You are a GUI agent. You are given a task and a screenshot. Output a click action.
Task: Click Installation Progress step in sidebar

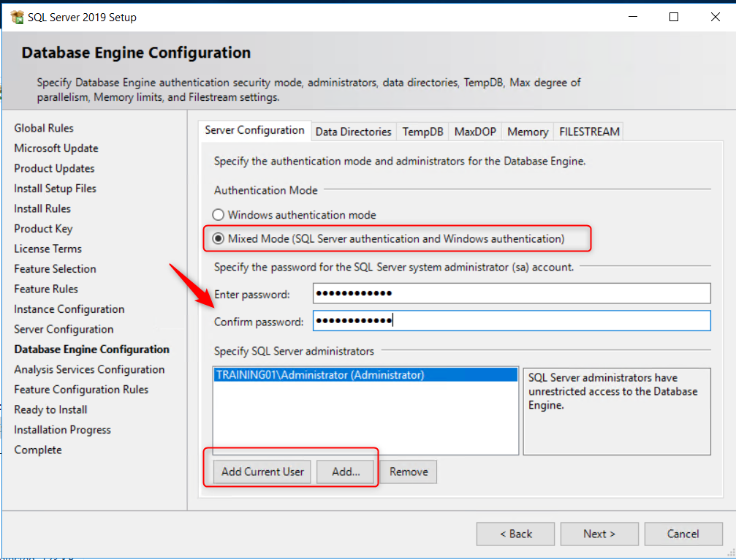pyautogui.click(x=62, y=430)
